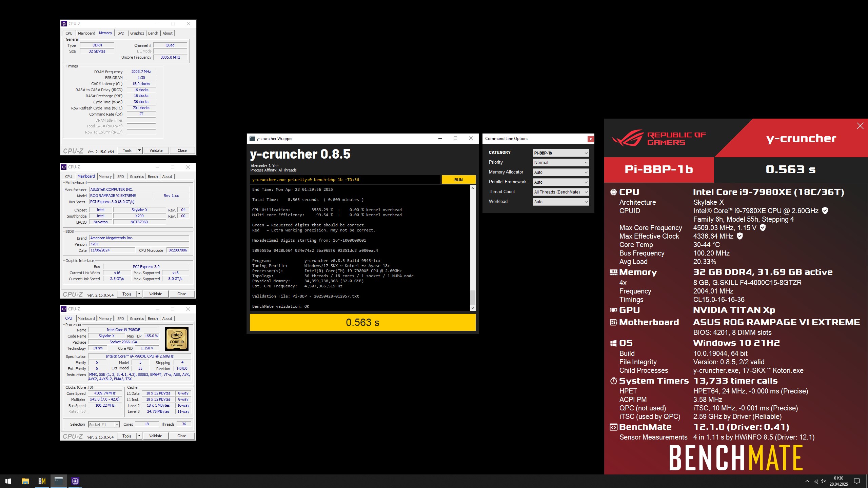Open the Thread Count dropdown
This screenshot has height=488, width=868.
point(561,192)
